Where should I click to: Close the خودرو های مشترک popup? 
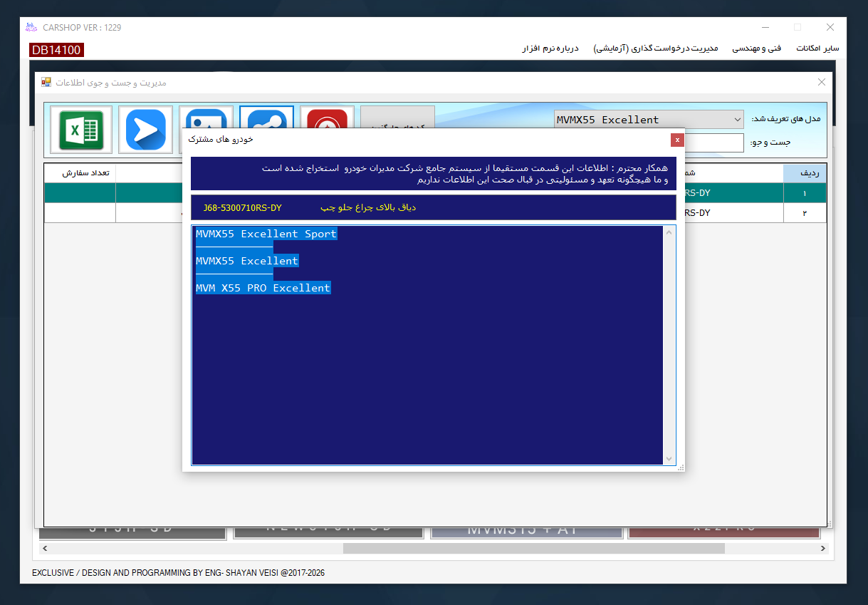(x=677, y=140)
